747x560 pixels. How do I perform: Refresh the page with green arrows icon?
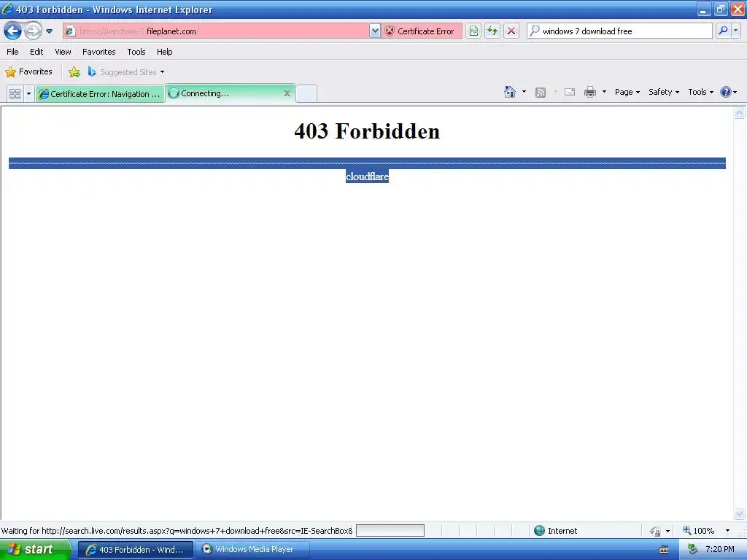coord(492,31)
